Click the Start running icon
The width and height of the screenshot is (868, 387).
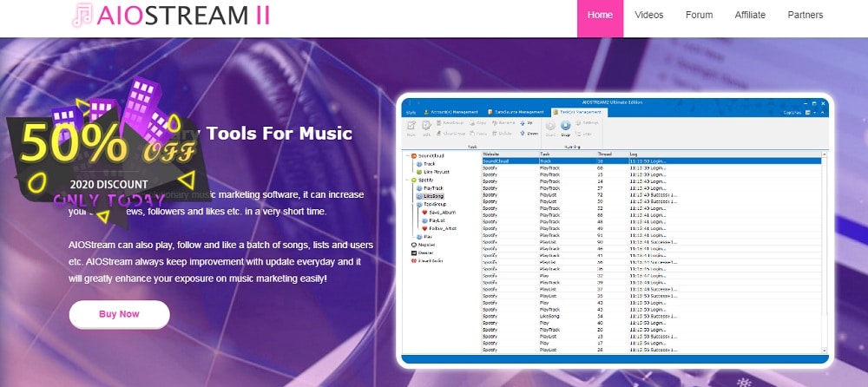point(550,128)
